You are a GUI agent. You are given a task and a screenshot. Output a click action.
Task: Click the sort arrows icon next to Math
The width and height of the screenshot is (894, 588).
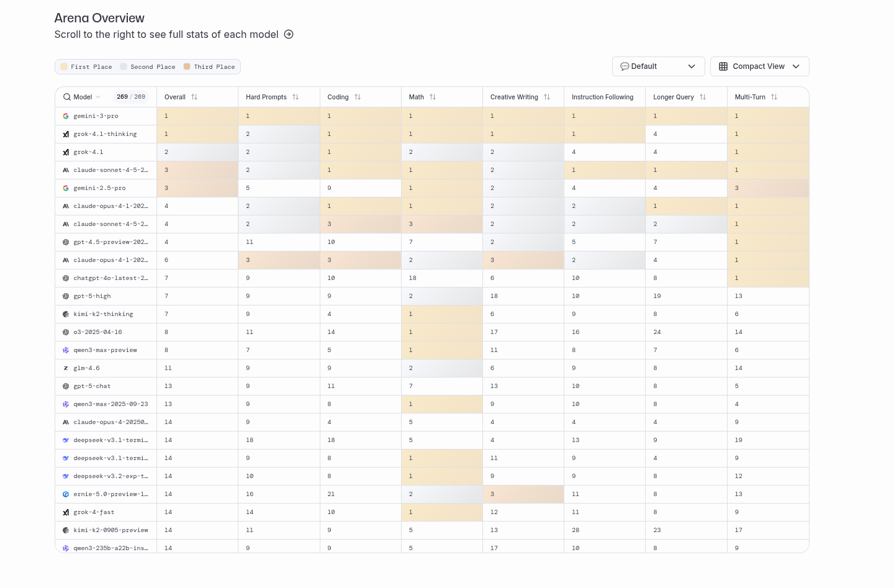[433, 97]
